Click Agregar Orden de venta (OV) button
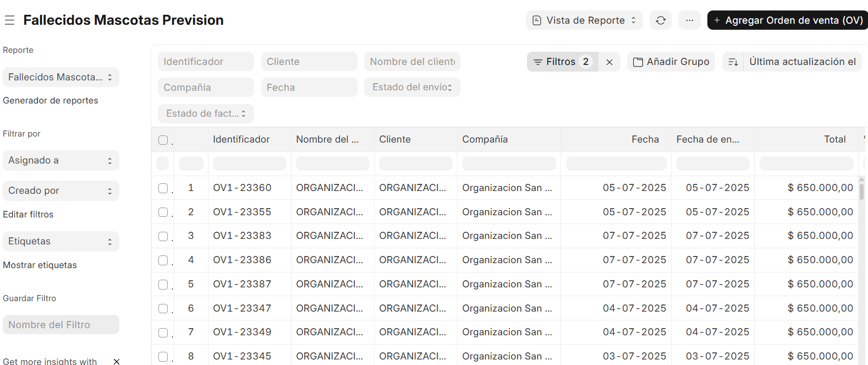 coord(788,20)
